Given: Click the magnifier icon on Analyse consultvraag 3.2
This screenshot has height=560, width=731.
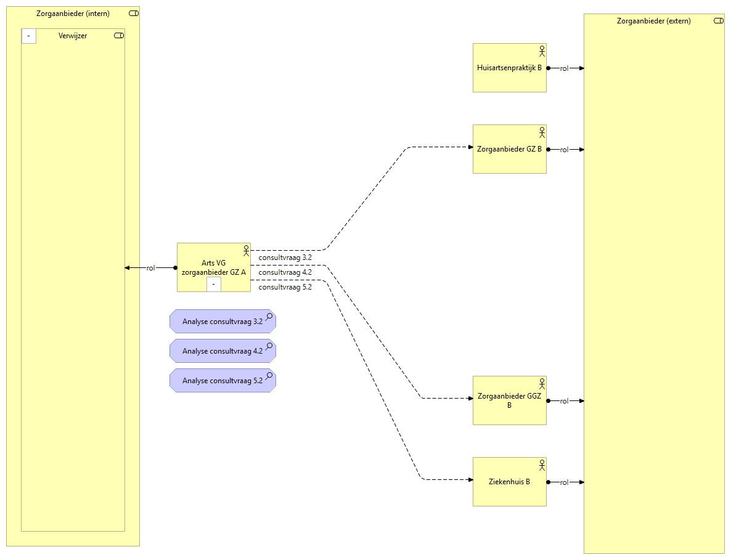Looking at the screenshot, I should pos(269,317).
